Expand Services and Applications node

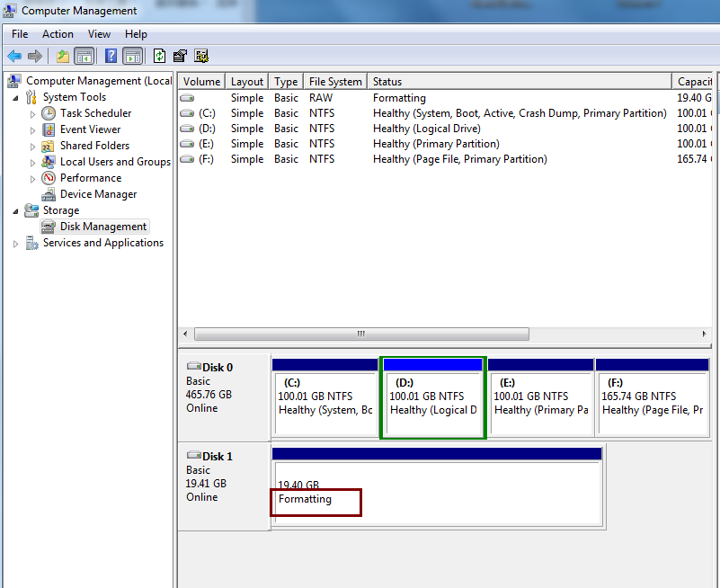click(15, 244)
